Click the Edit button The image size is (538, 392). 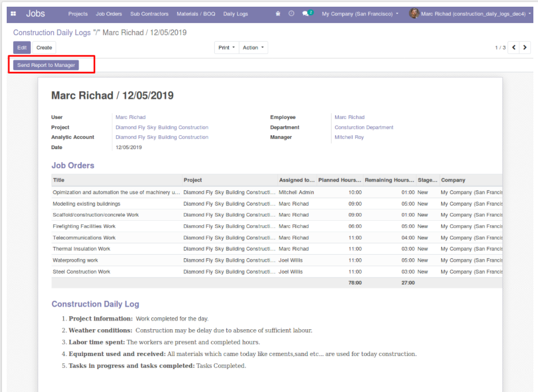(x=22, y=48)
